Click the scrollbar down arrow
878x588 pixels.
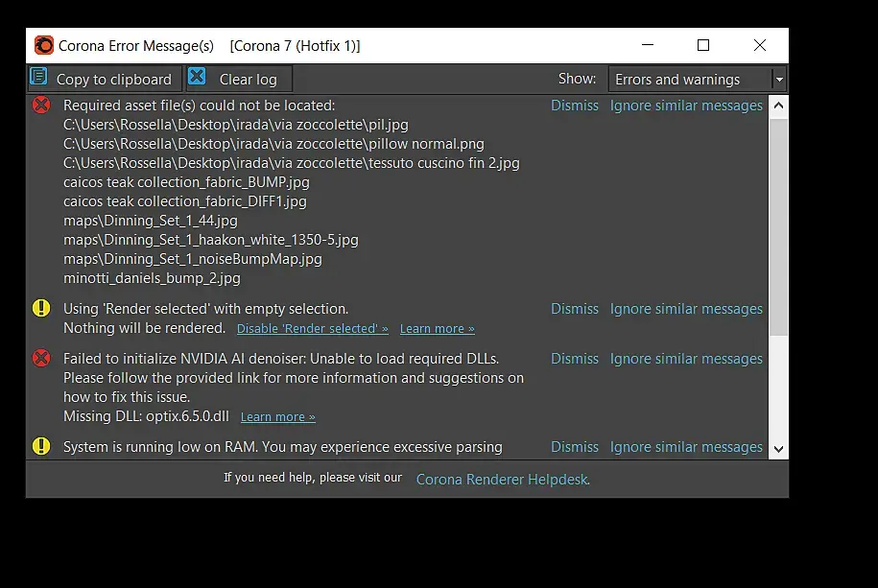[778, 449]
